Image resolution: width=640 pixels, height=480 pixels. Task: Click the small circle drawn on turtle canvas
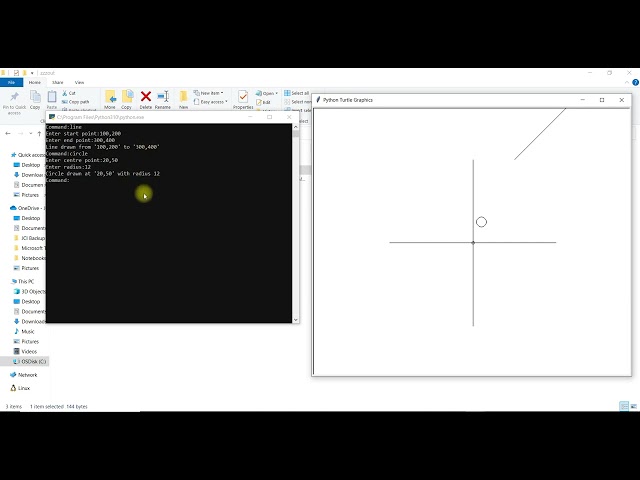(x=481, y=222)
